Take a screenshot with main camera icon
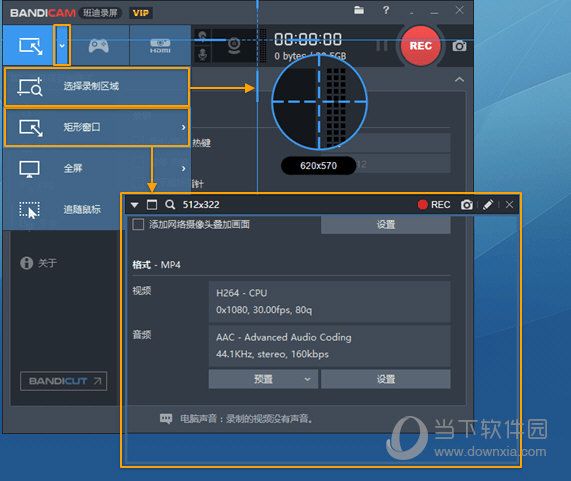Viewport: 571px width, 481px height. (459, 46)
